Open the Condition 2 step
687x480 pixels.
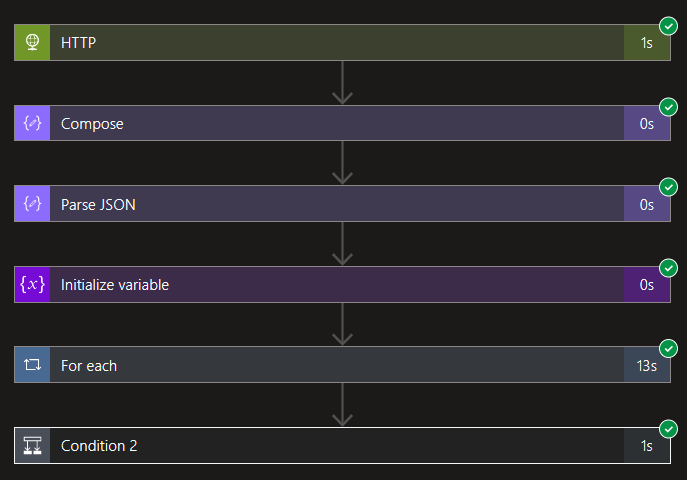point(342,445)
